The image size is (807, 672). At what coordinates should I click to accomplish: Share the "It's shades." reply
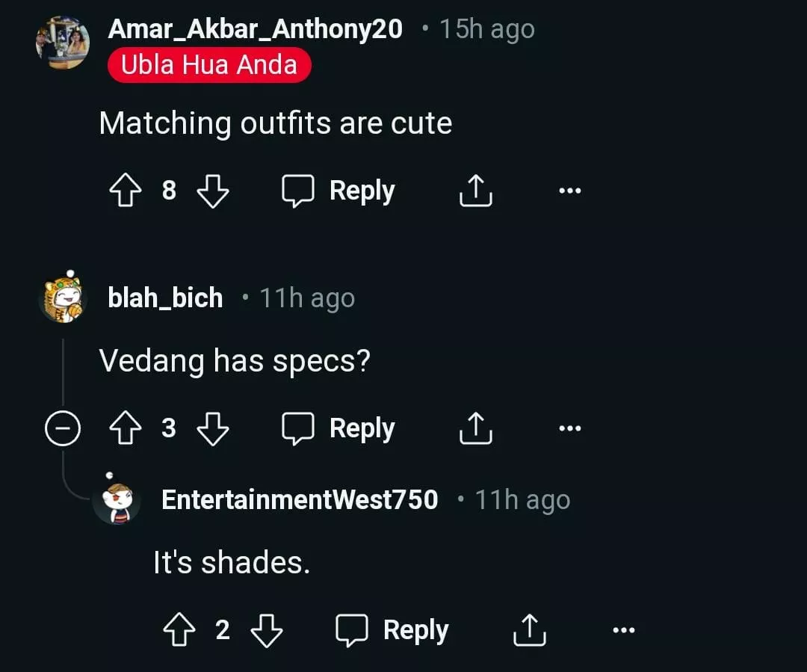point(529,631)
